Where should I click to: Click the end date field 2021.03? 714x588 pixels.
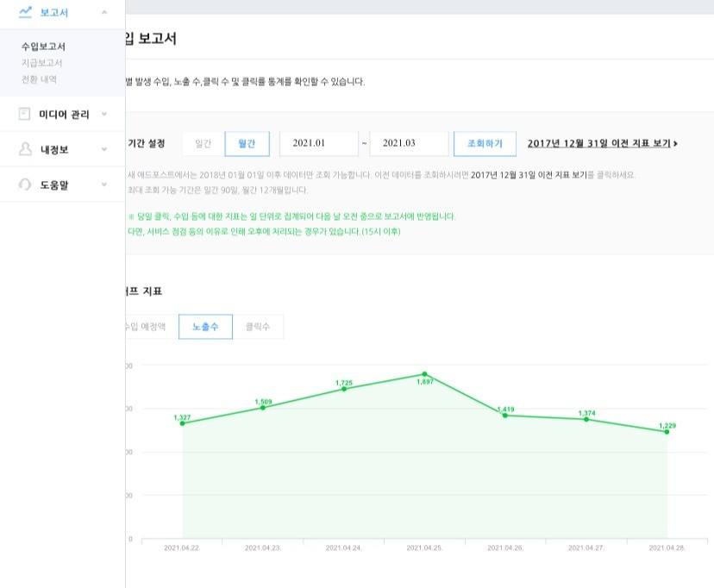click(x=409, y=143)
